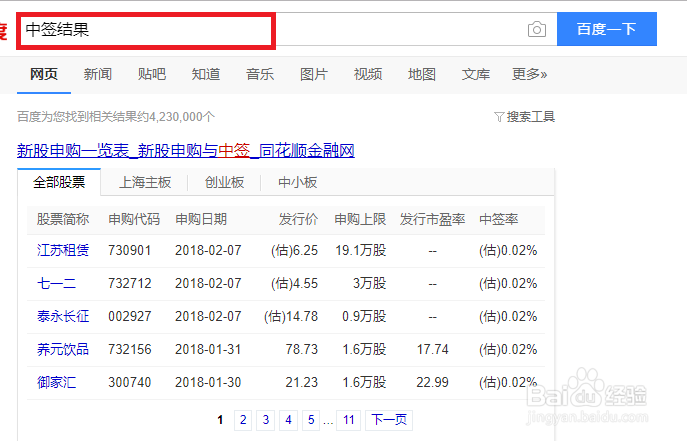The width and height of the screenshot is (687, 441).
Task: Click code 732156 cell
Action: tap(130, 349)
